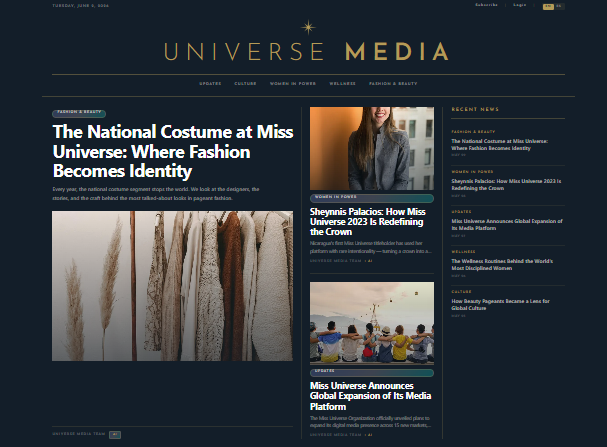Open recent news item National Costume at Miss Universe

(499, 145)
